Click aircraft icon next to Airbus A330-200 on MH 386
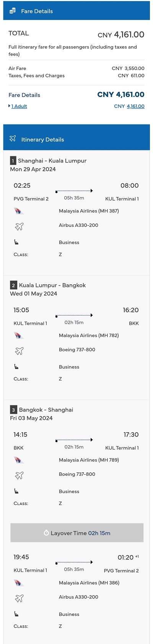 [x=19, y=598]
